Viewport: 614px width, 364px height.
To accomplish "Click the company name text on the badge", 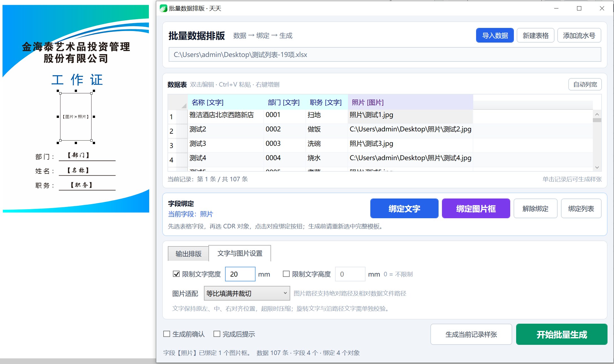I will tap(76, 52).
